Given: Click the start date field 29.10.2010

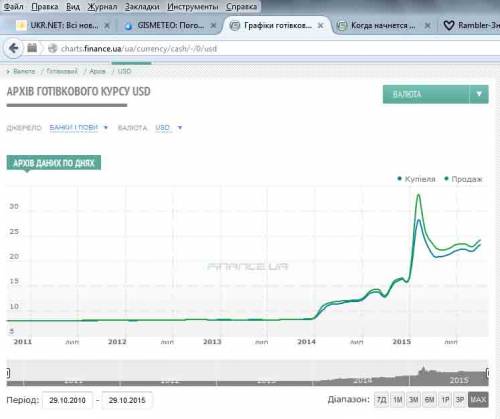Looking at the screenshot, I should (67, 400).
